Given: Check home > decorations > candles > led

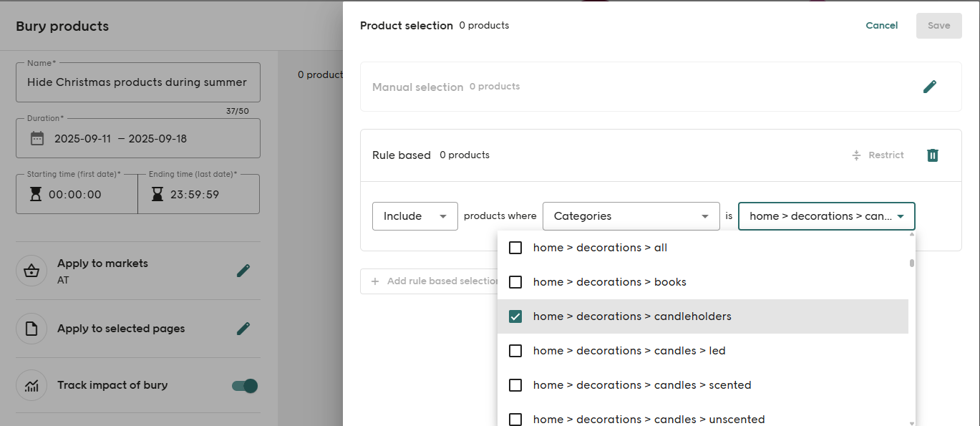Looking at the screenshot, I should pyautogui.click(x=515, y=350).
